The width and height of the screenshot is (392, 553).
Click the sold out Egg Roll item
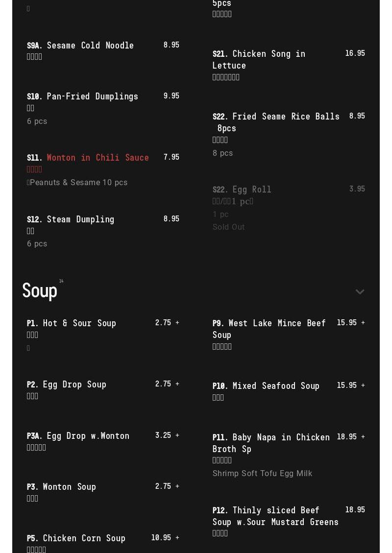pyautogui.click(x=289, y=208)
